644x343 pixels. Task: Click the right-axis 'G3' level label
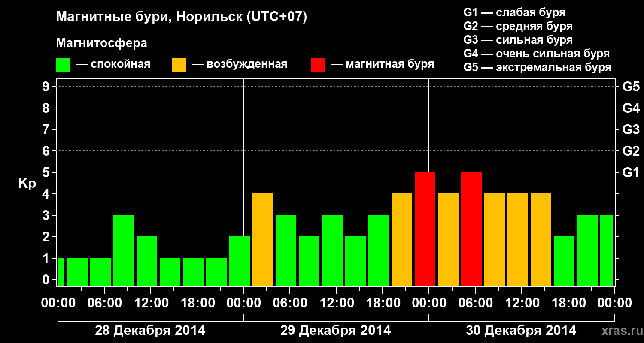631,130
